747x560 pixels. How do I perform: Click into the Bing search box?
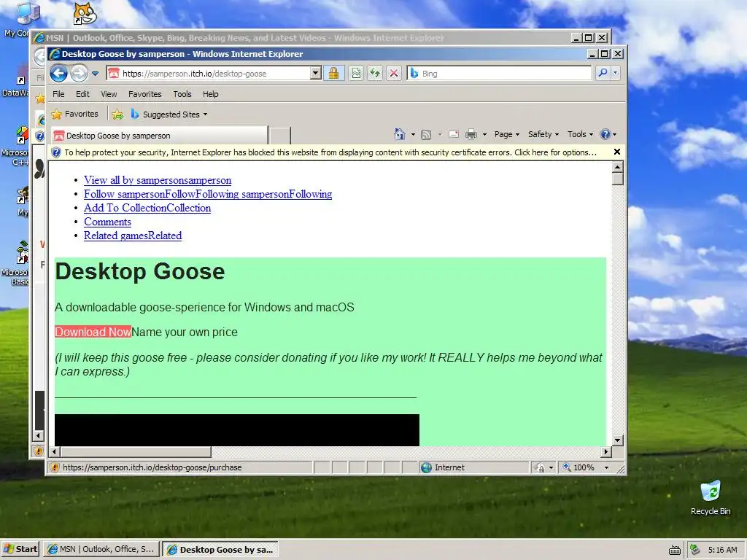pyautogui.click(x=499, y=74)
